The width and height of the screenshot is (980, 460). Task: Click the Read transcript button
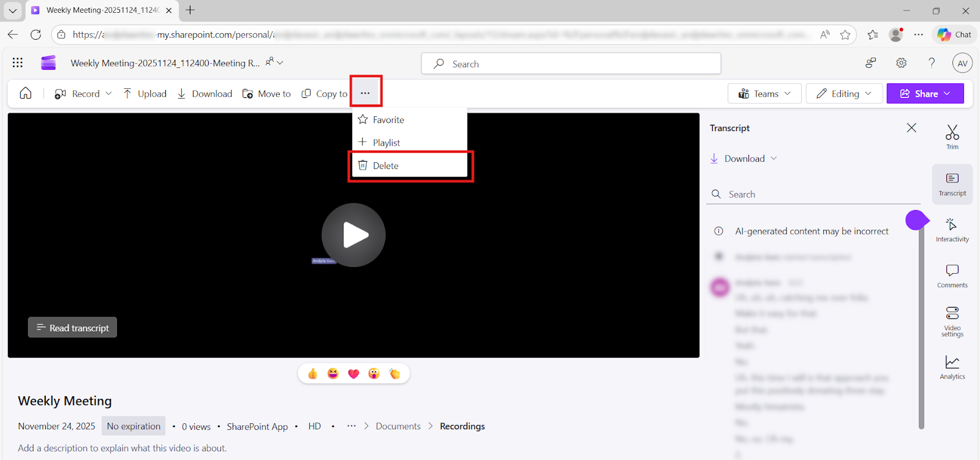pyautogui.click(x=72, y=328)
